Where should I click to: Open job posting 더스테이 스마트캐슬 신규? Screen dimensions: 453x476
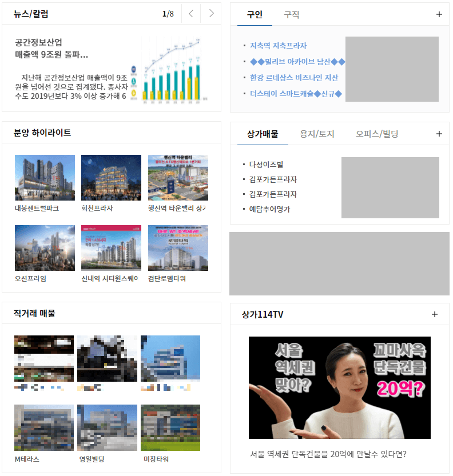pos(296,94)
